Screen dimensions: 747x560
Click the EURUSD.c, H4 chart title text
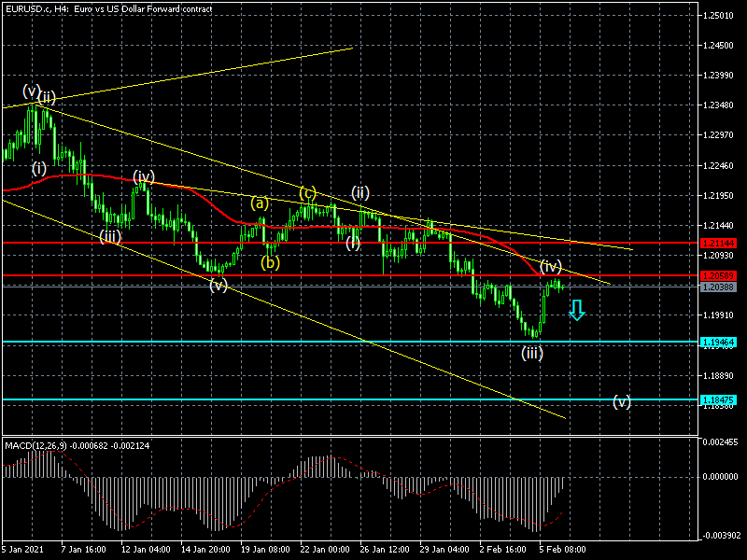click(108, 8)
